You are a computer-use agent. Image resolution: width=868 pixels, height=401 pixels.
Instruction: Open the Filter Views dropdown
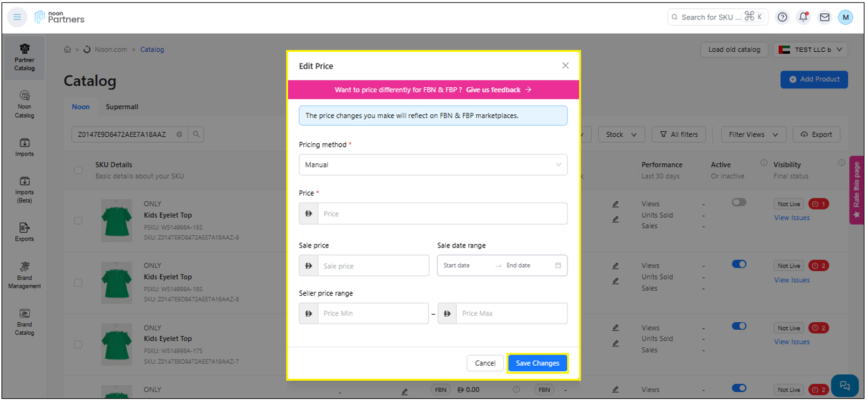pyautogui.click(x=753, y=135)
